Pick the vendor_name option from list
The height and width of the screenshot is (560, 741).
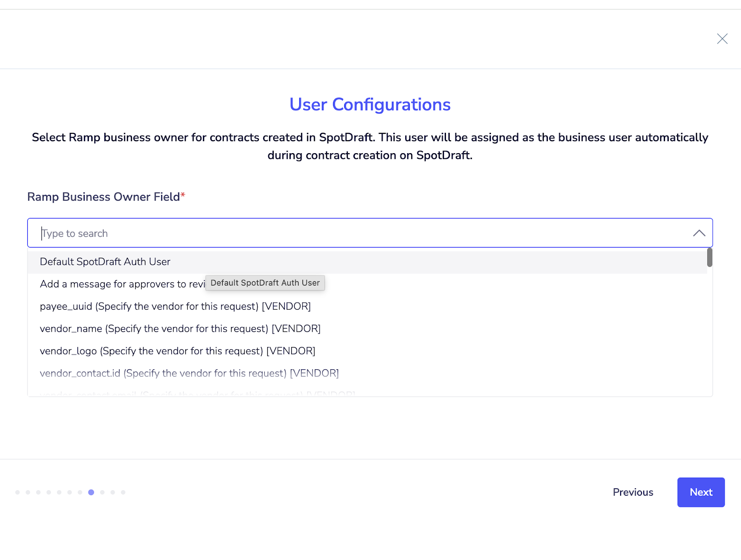[x=180, y=329]
